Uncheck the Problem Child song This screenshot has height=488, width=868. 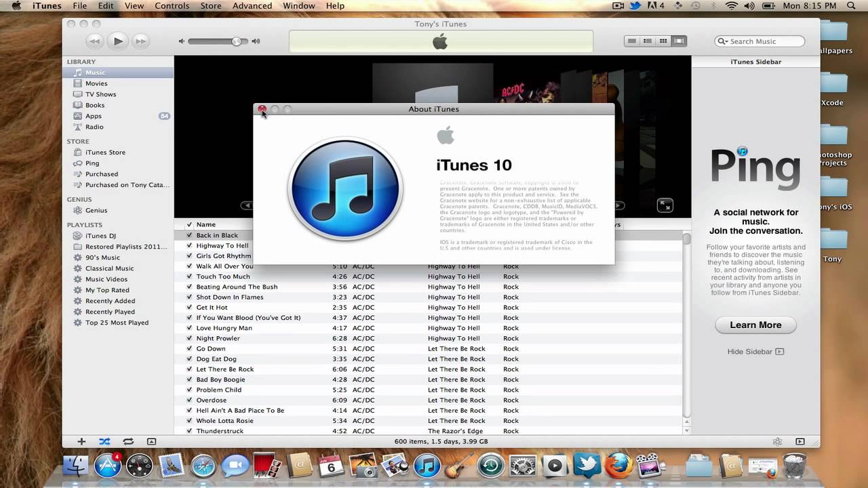point(189,390)
